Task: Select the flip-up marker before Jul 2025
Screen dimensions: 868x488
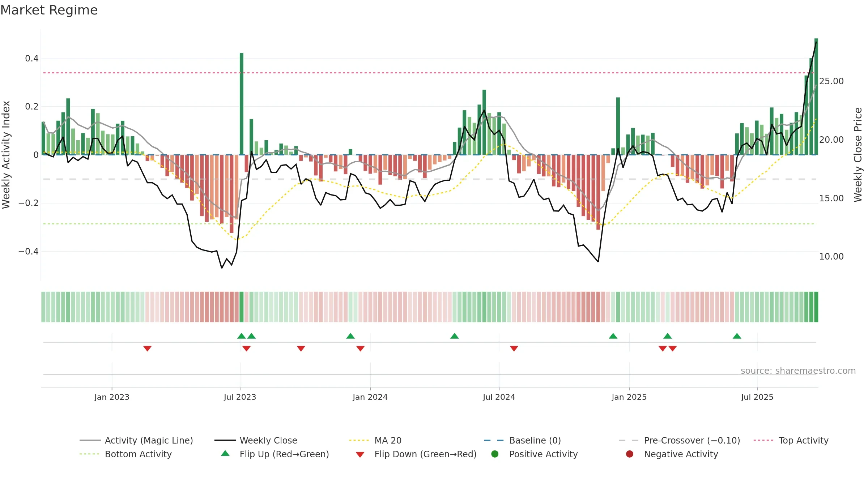Action: tap(737, 336)
